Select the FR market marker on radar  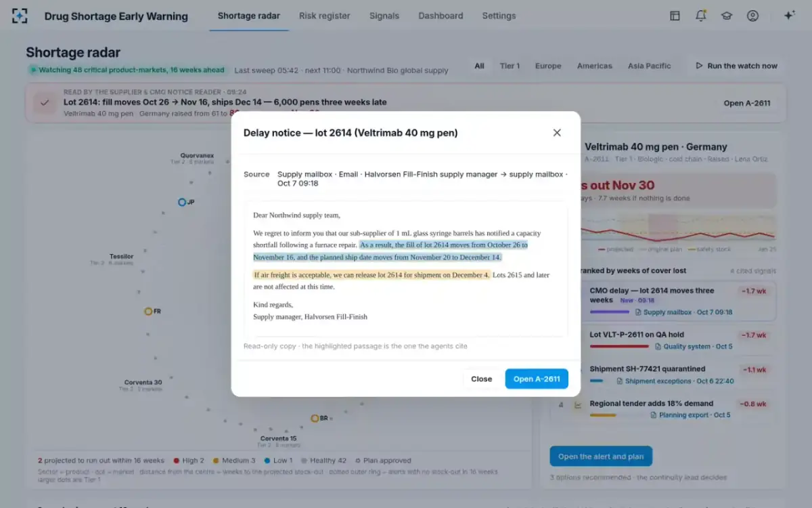pos(148,312)
